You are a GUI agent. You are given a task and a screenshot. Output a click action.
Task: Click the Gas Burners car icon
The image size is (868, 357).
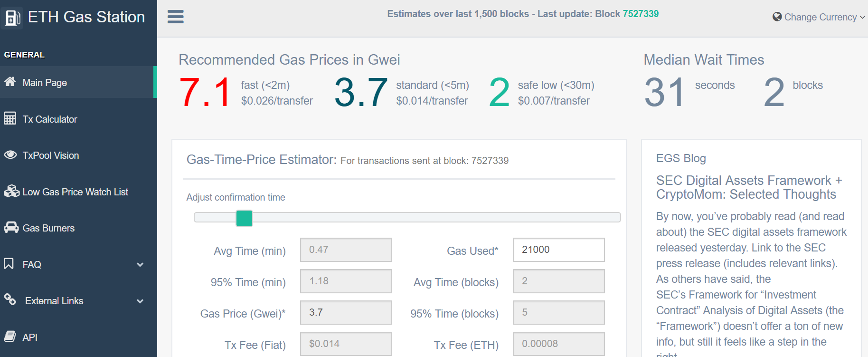click(x=11, y=228)
